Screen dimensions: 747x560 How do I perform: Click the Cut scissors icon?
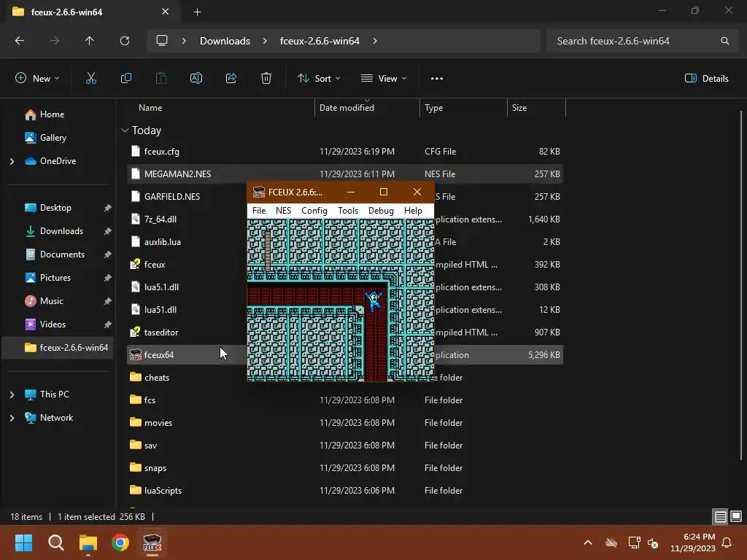[91, 79]
